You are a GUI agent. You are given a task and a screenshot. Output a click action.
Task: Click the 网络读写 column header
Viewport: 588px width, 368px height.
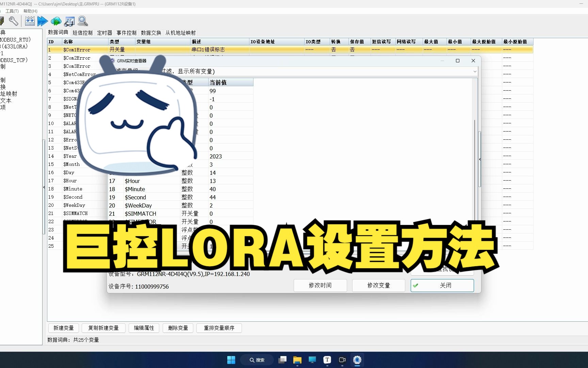click(x=409, y=42)
